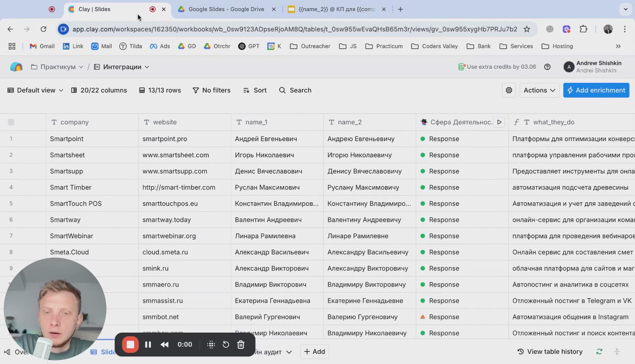Screen dimensions: 635x364
Task: Open the Outreacher bookmarks folder
Action: click(310, 46)
